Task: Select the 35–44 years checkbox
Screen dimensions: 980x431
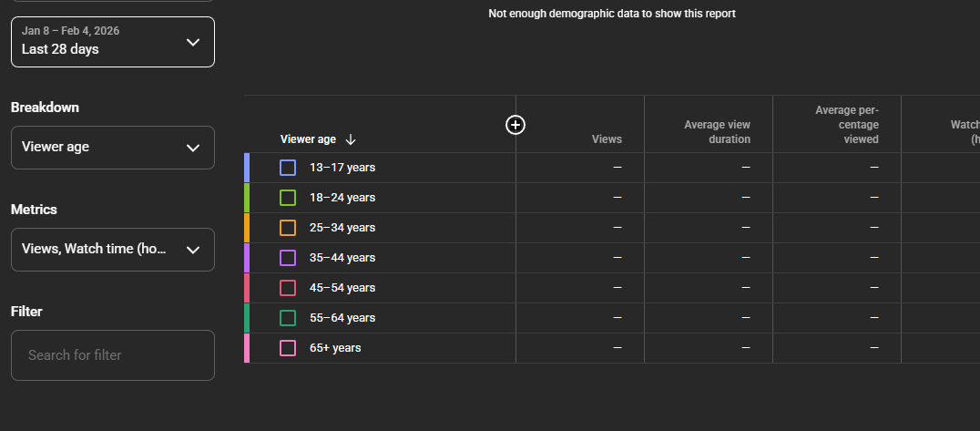Action: tap(288, 258)
